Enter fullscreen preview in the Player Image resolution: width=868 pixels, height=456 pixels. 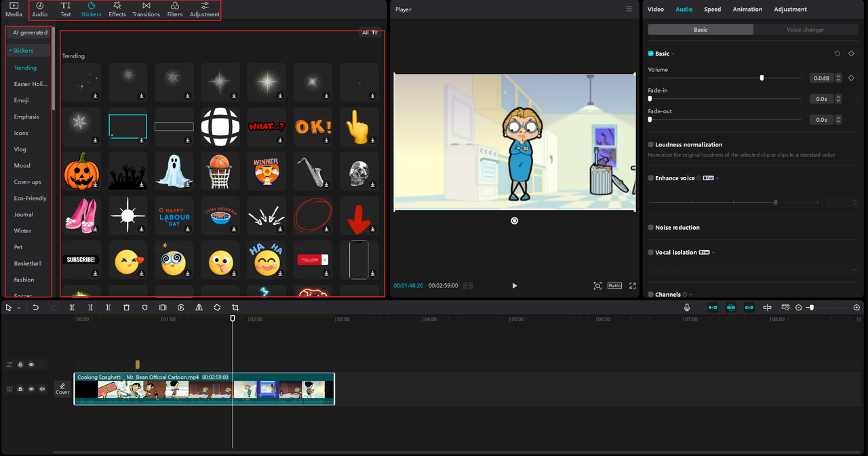click(x=633, y=286)
